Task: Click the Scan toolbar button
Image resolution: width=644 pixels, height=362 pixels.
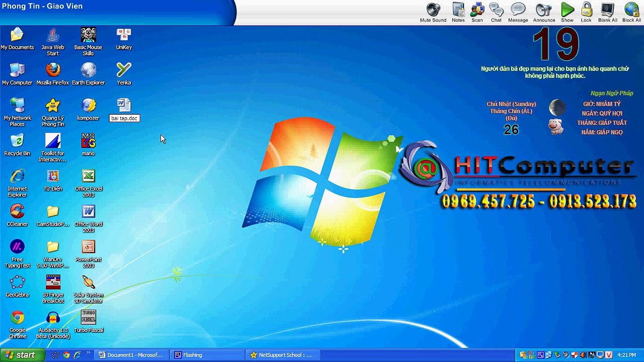Action: click(x=477, y=13)
